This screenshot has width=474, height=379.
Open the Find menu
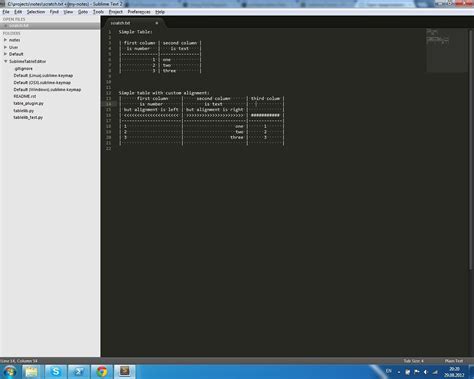pos(54,12)
